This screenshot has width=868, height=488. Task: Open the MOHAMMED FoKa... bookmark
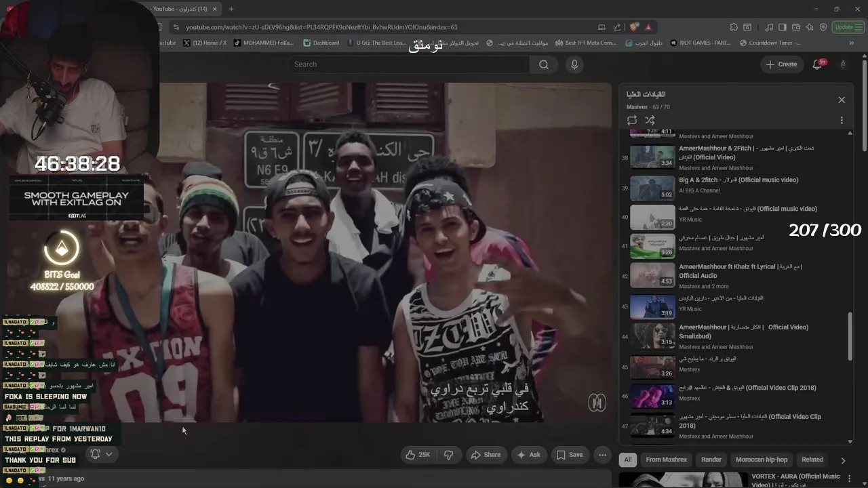(264, 43)
